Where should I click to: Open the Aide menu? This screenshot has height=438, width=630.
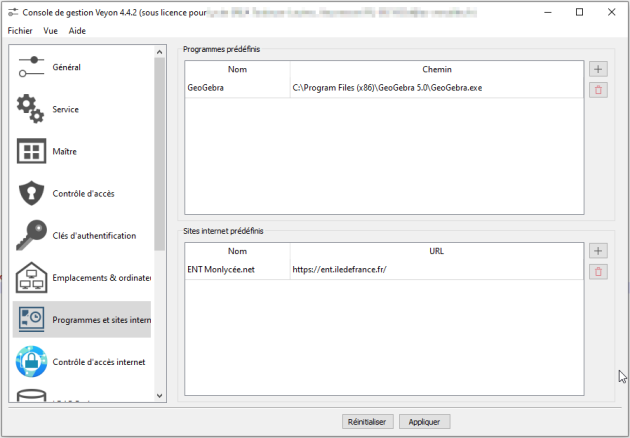click(x=77, y=31)
